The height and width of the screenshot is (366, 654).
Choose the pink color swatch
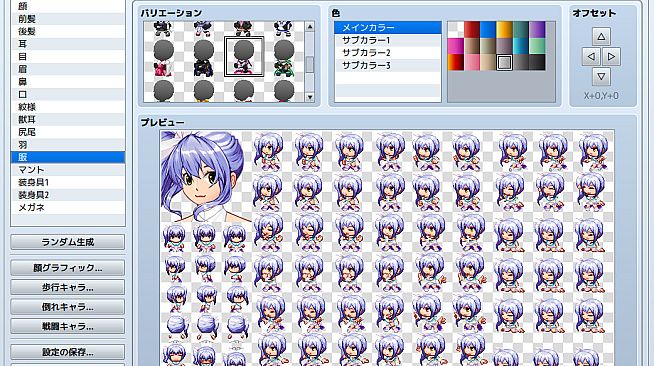point(472,62)
